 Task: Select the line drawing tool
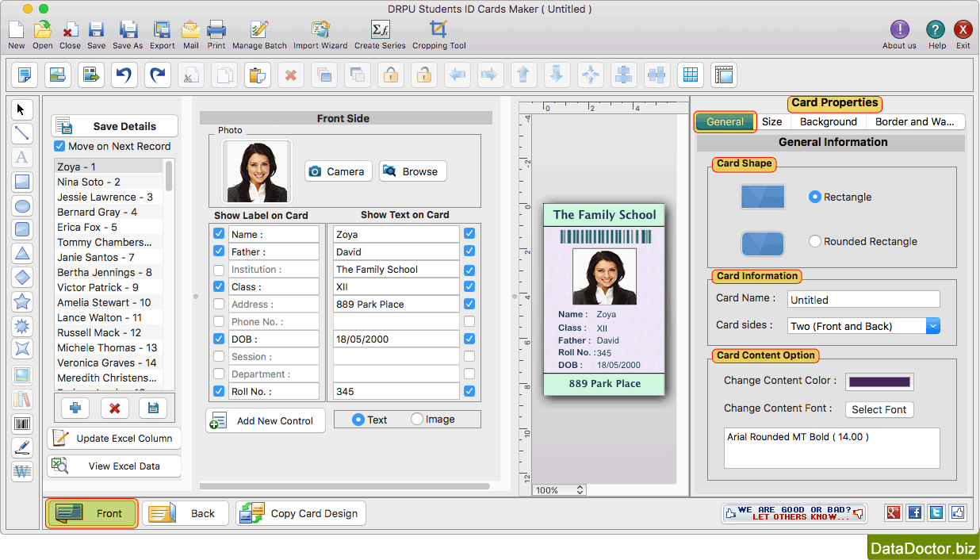click(22, 133)
